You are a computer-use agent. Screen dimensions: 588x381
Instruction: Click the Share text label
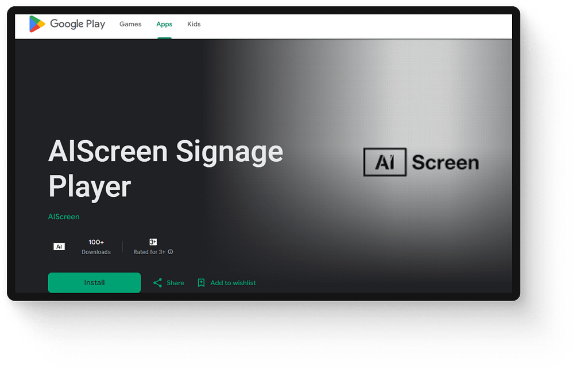[x=176, y=282]
